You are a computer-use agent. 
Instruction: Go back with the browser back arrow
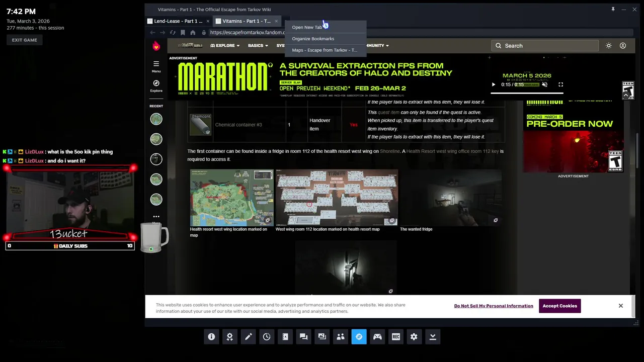click(x=152, y=33)
